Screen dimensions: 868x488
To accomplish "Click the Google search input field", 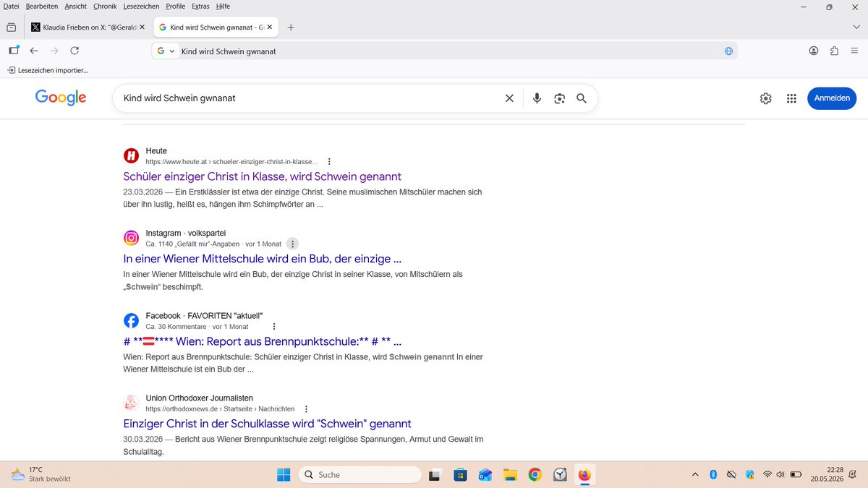I will (x=310, y=98).
